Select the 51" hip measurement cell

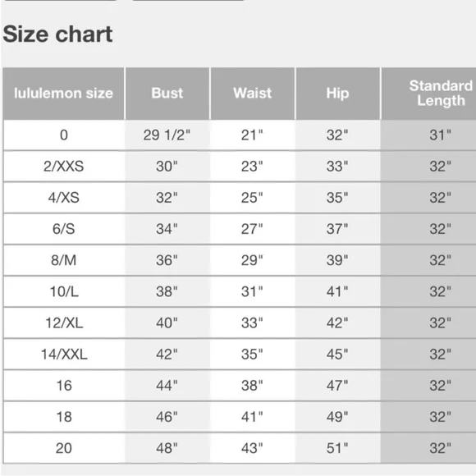click(x=337, y=448)
